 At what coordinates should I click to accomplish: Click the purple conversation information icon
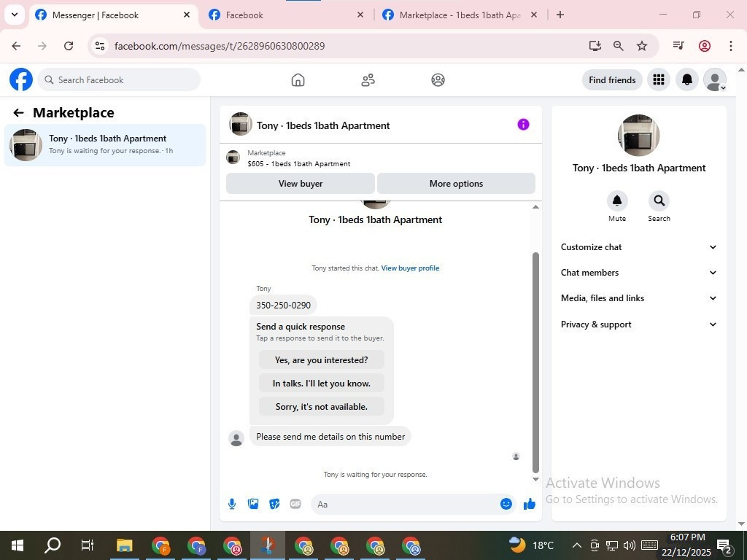(x=523, y=124)
